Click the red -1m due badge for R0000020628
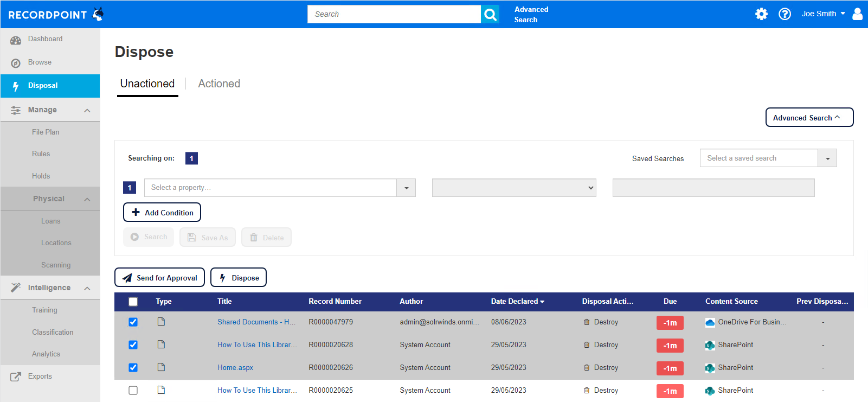The image size is (868, 402). pyautogui.click(x=670, y=346)
